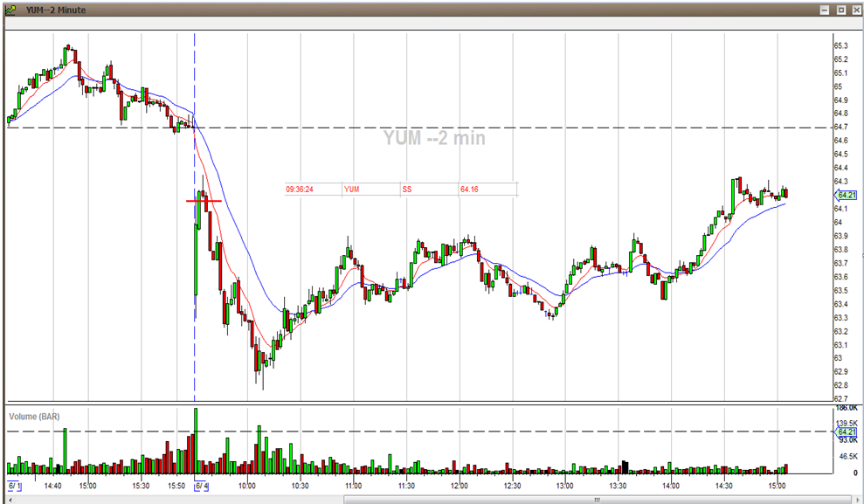Click the 186.0K volume axis label
The width and height of the screenshot is (864, 504).
(x=847, y=408)
